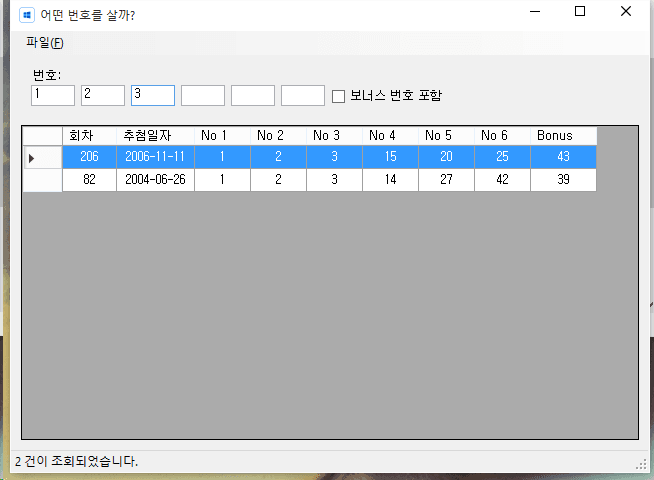
Task: Maximize the 어떤 번호를 살까? window
Action: 580,12
